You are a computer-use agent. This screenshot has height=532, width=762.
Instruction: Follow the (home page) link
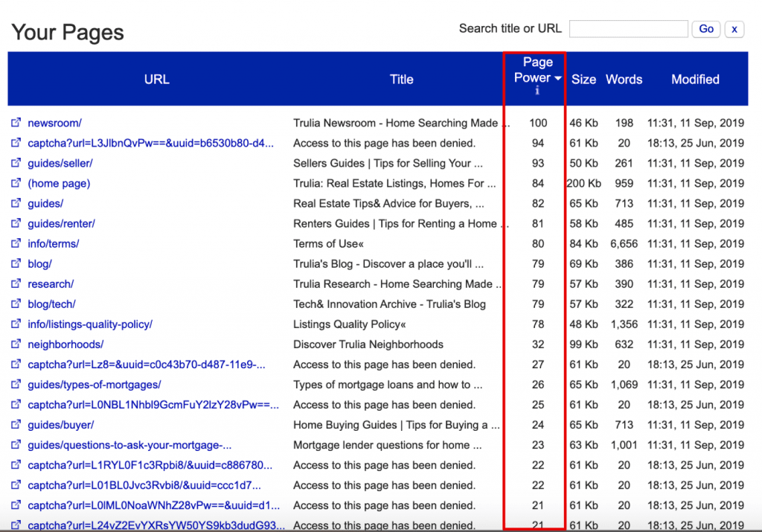coord(59,183)
